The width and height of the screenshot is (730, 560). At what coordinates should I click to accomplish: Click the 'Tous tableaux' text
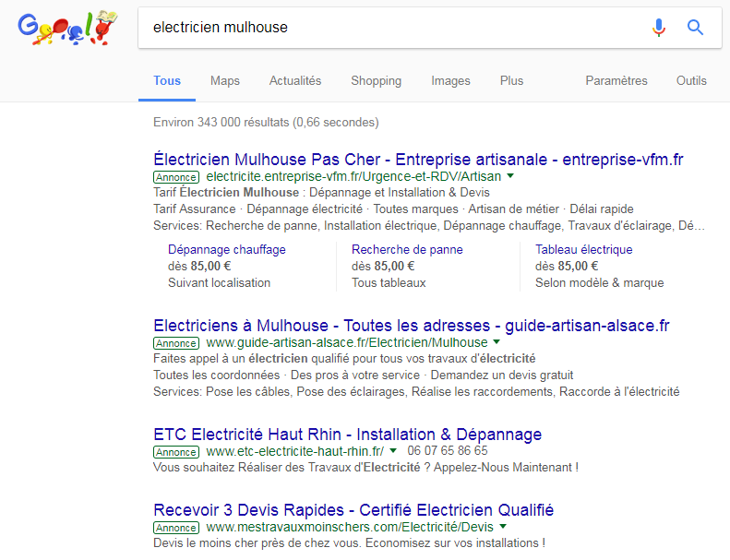389,282
